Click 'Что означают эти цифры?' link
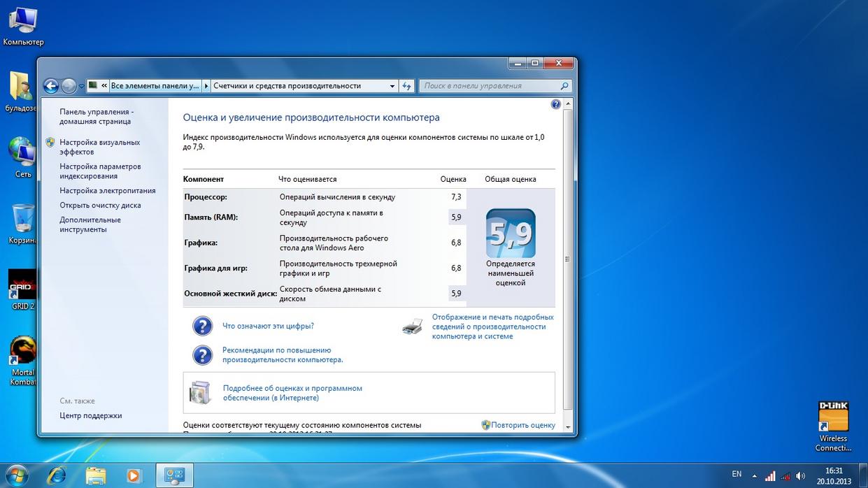 pyautogui.click(x=268, y=326)
